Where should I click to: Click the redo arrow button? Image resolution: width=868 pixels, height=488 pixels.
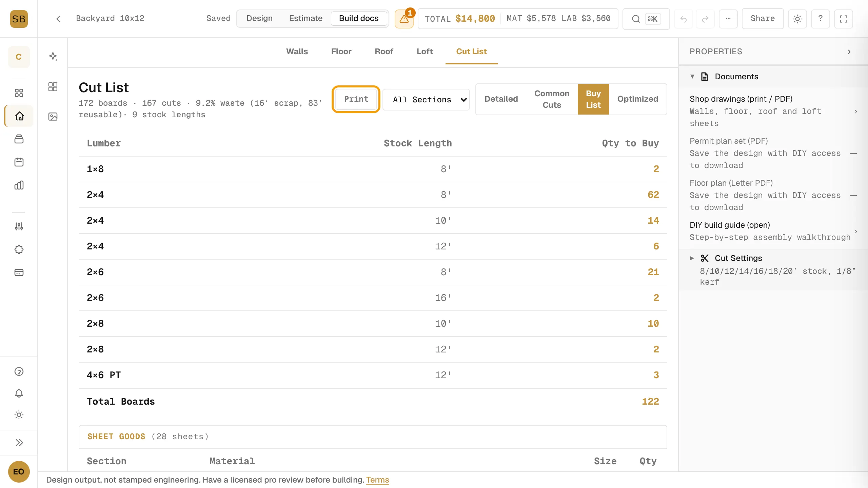(705, 19)
